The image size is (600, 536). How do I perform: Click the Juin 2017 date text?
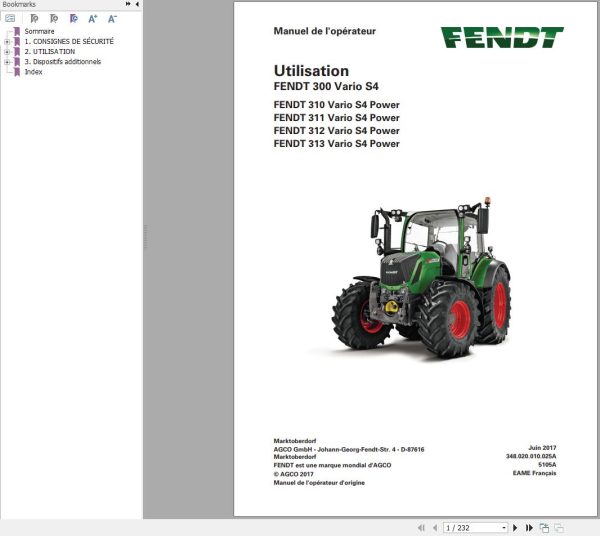coord(542,448)
